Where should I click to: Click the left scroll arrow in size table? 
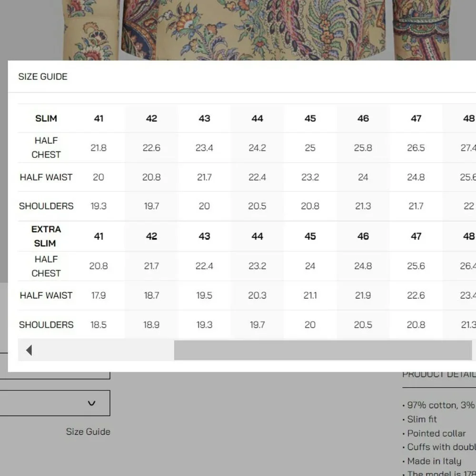pos(29,350)
